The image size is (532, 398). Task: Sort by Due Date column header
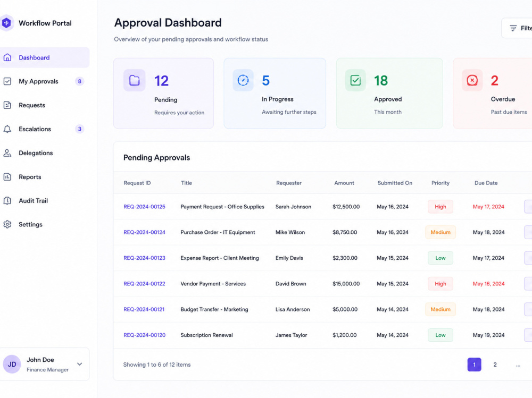[x=486, y=183]
